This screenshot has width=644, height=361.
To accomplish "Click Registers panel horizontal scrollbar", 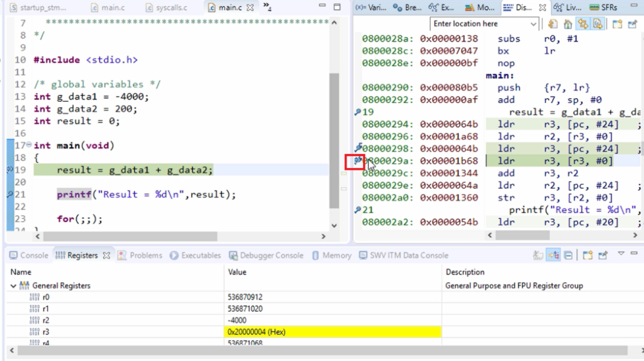I will [x=323, y=350].
